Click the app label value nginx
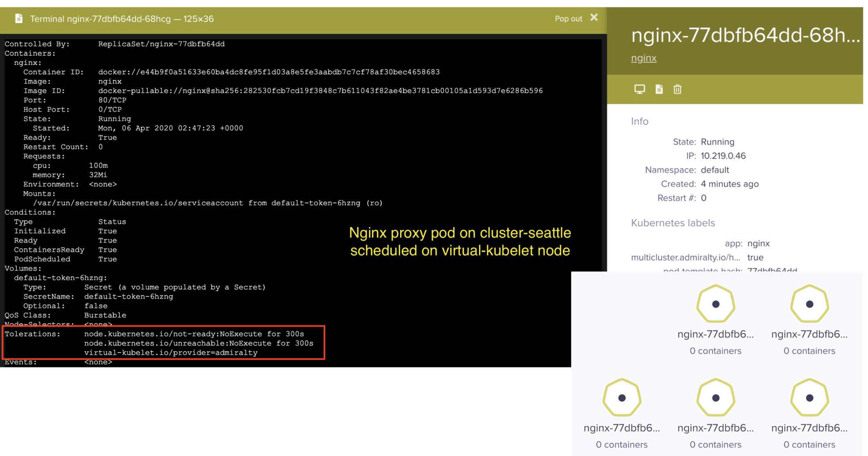Viewport: 868px width, 456px height. pyautogui.click(x=758, y=243)
